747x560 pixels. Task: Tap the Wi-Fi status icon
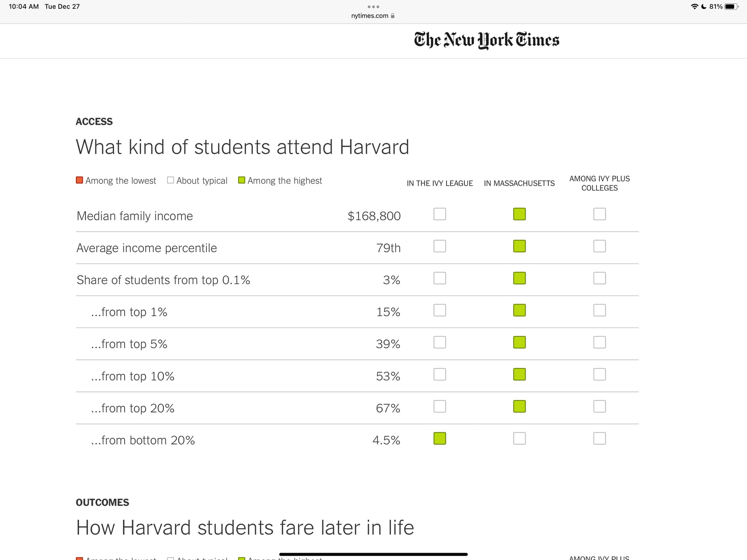(694, 7)
